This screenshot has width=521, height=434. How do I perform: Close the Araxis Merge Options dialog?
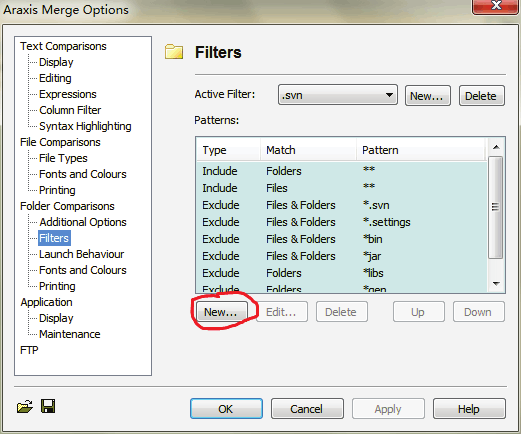(496, 6)
